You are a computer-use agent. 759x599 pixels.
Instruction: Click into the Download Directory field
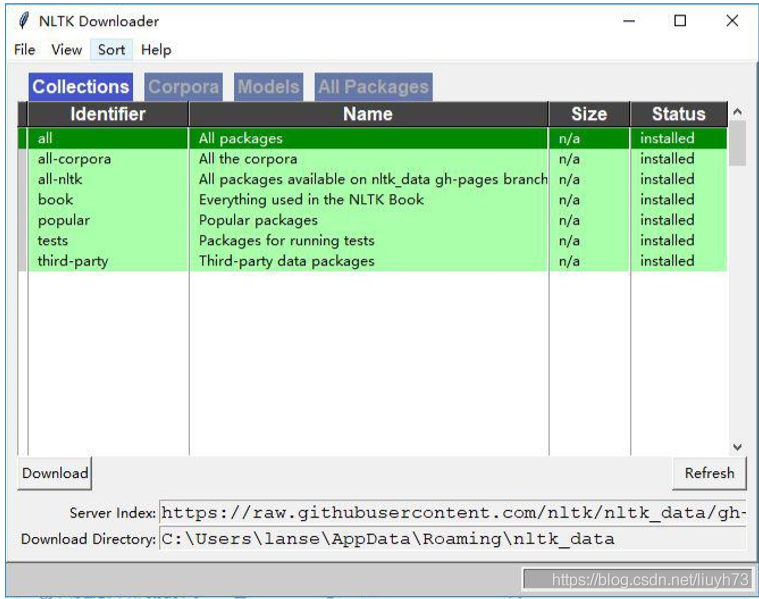pos(452,538)
